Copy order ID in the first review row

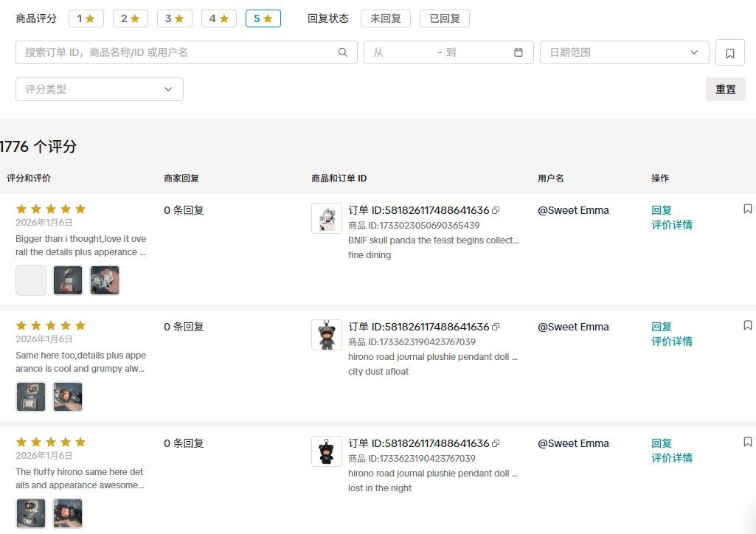496,210
